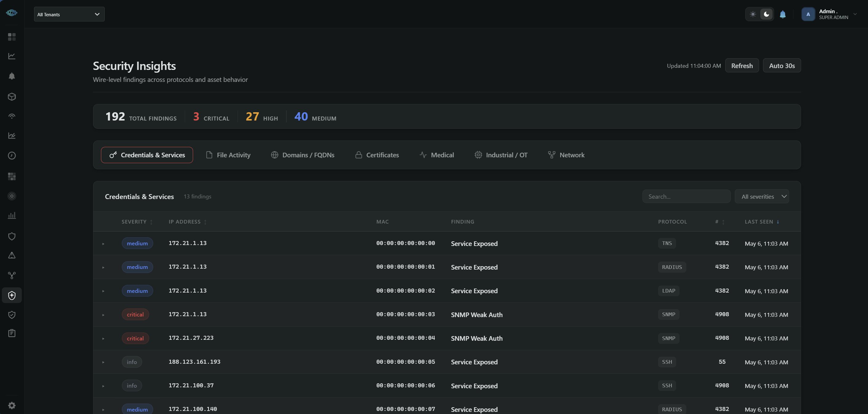This screenshot has width=868, height=414.
Task: Click the Admin avatar letter A
Action: pyautogui.click(x=808, y=14)
